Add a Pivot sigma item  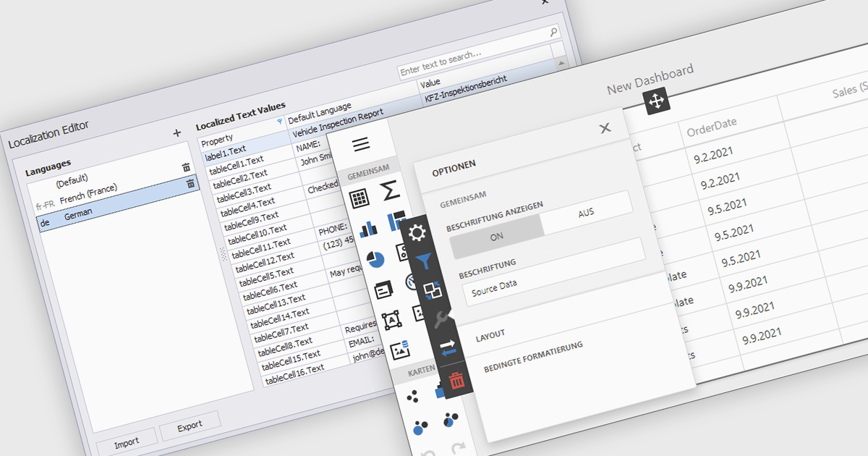pos(390,190)
